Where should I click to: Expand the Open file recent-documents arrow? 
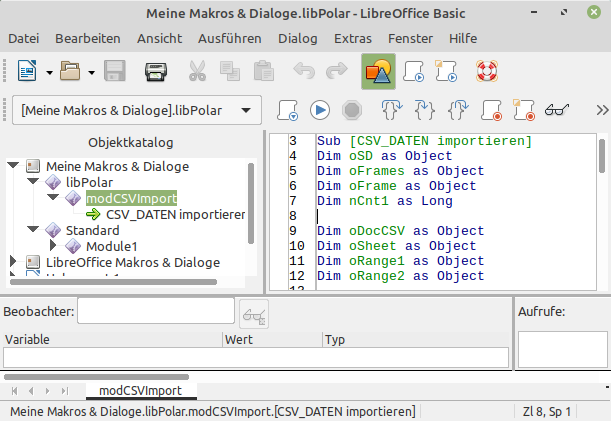click(92, 73)
